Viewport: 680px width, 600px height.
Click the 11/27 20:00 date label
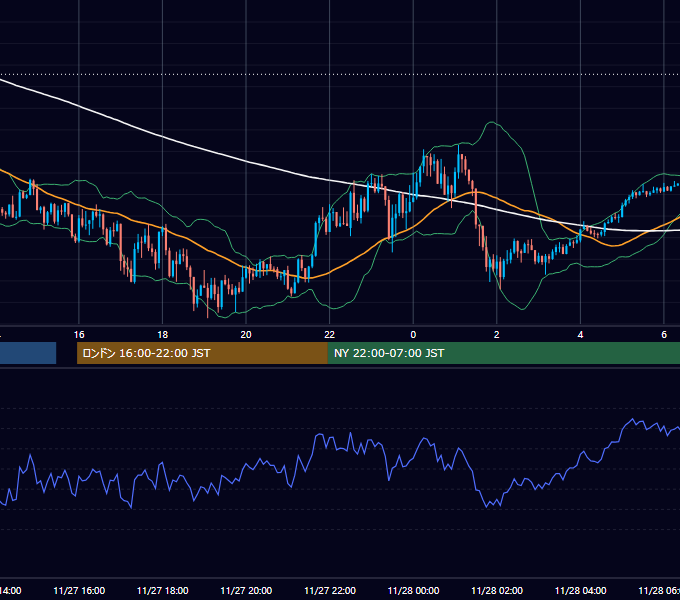click(246, 590)
